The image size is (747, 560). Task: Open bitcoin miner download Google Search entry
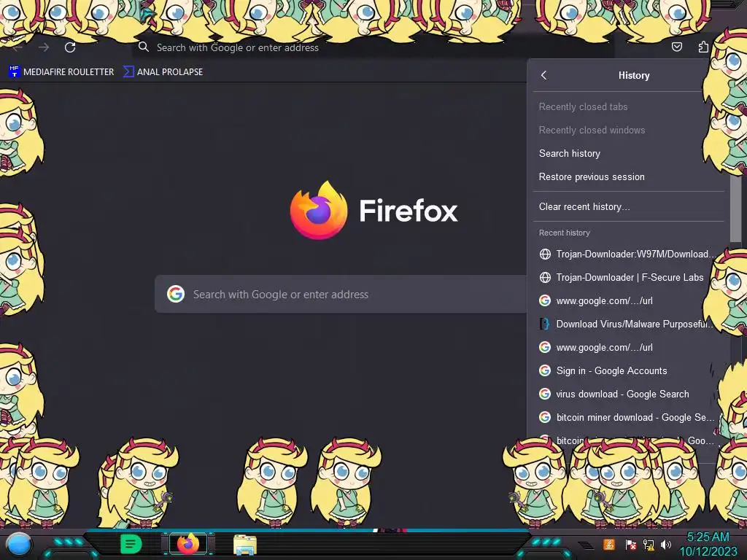point(628,417)
